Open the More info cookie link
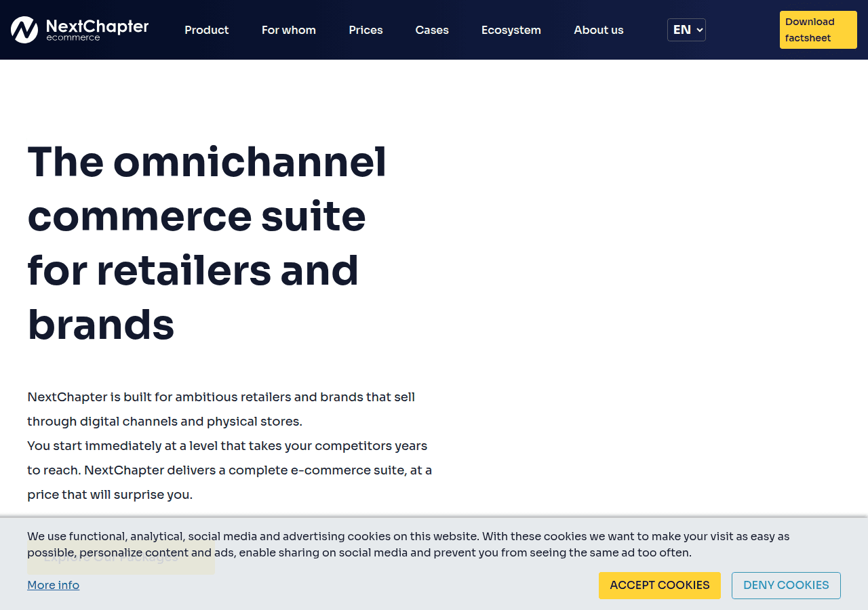Screen dimensions: 868x610 pyautogui.click(x=54, y=585)
